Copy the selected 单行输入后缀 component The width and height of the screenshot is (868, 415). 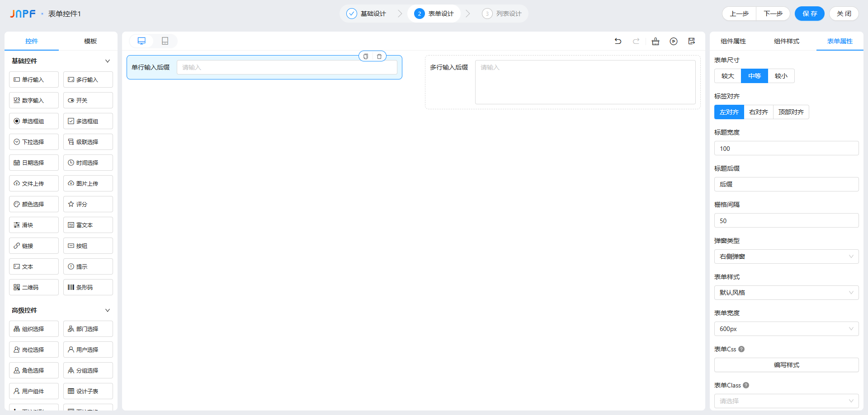[366, 56]
